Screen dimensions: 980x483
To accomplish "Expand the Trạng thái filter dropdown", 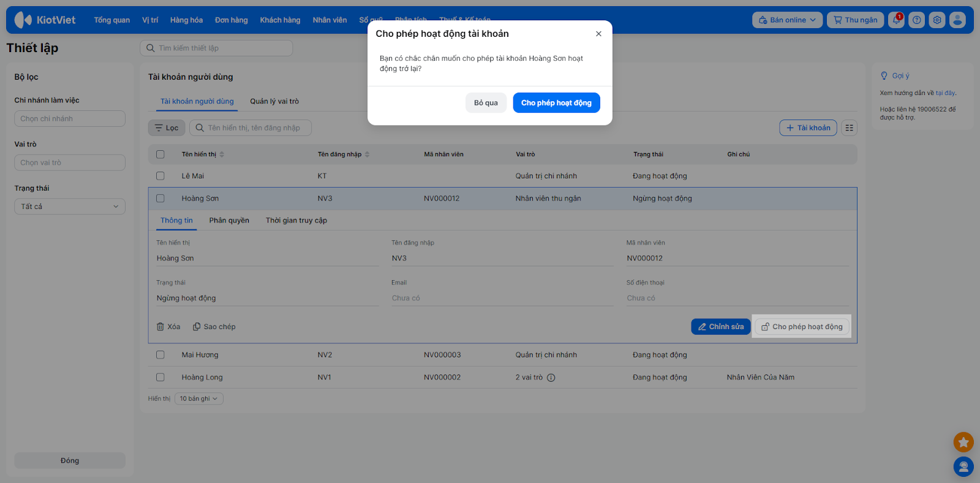I will [70, 207].
